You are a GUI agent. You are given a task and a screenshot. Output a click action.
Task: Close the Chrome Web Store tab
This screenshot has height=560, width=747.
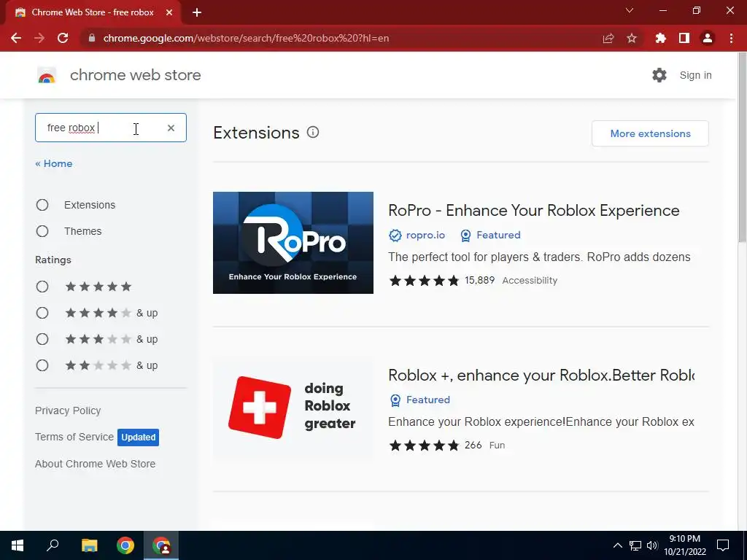tap(169, 12)
